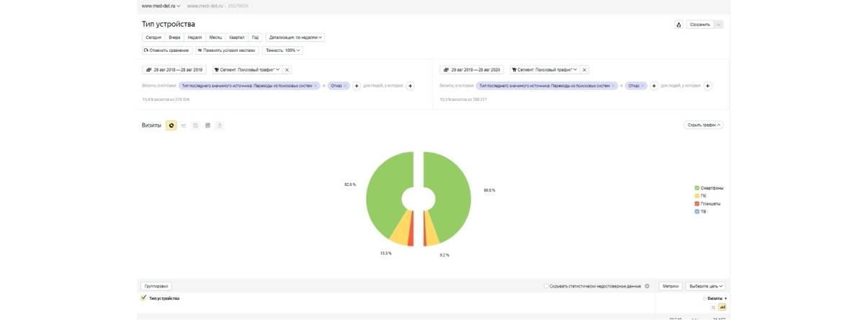Remove source filter chip in 2018–2019 segment
This screenshot has height=320, width=868.
click(316, 86)
